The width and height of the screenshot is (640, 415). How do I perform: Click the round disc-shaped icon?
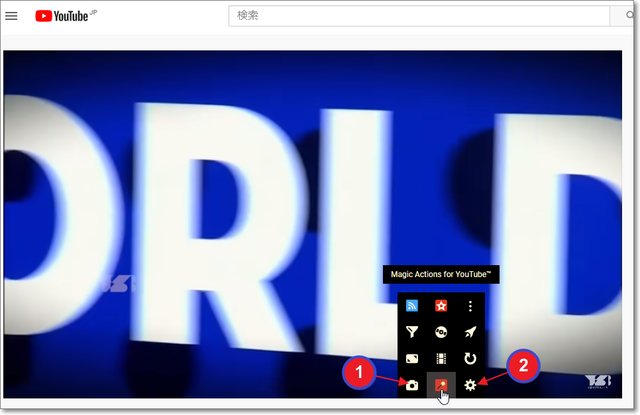click(441, 332)
